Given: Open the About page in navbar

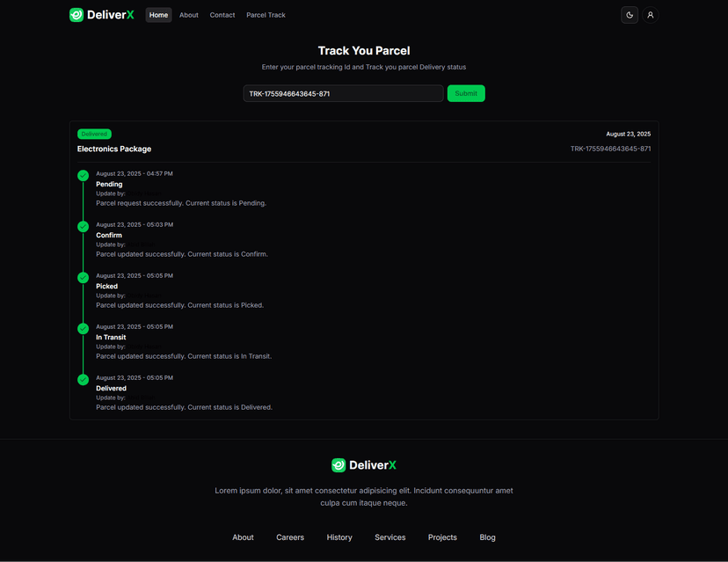Looking at the screenshot, I should point(189,15).
